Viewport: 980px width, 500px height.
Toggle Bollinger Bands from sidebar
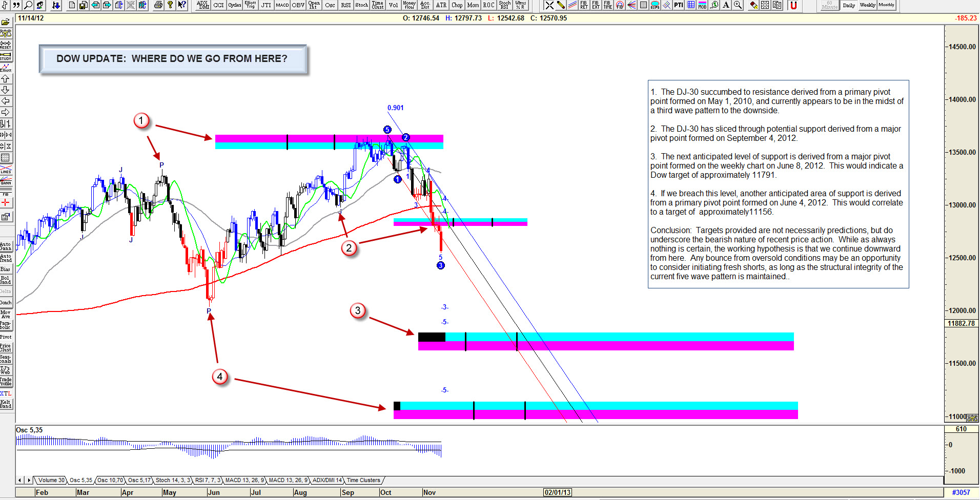tap(6, 280)
